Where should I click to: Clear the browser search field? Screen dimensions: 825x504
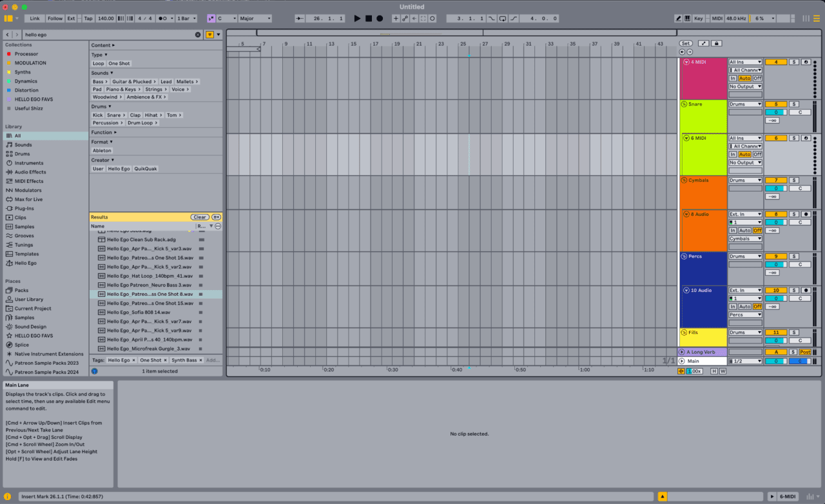click(x=198, y=34)
